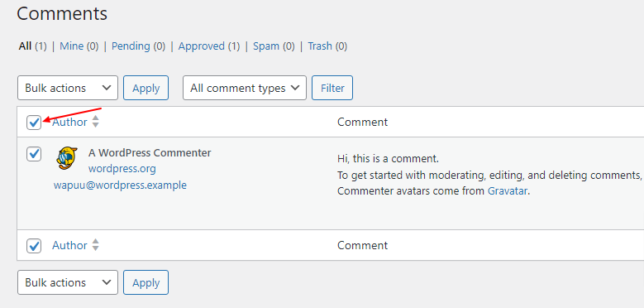The height and width of the screenshot is (308, 644).
Task: Open the top Bulk actions dropdown
Action: (68, 88)
